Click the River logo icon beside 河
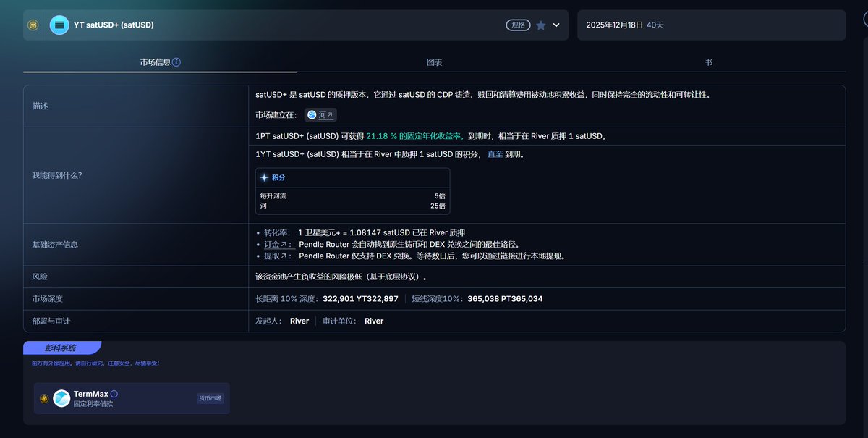Viewport: 868px width, 438px height. 312,115
